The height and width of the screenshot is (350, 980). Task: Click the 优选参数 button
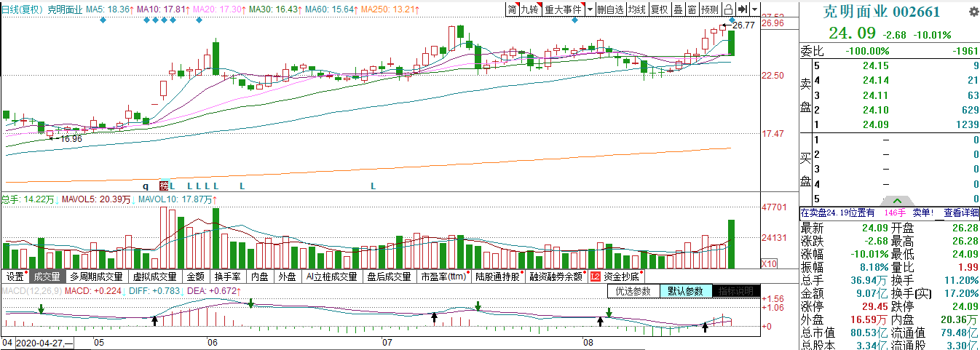[x=633, y=291]
